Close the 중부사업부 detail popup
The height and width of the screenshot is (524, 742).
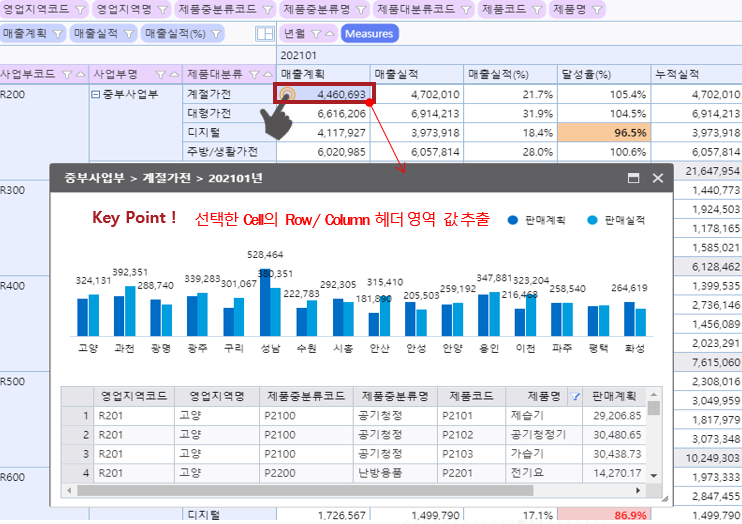coord(658,178)
